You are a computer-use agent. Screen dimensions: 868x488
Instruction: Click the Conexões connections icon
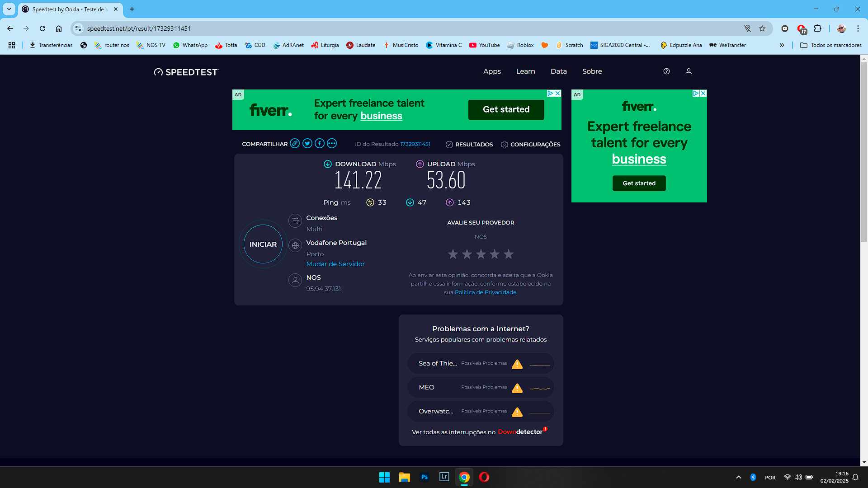(295, 221)
